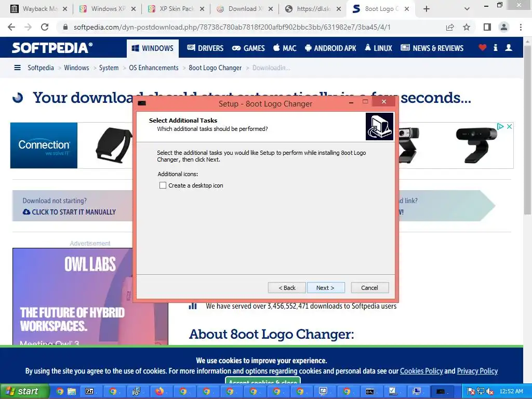Open the ANDROID APK section
The image size is (532, 399).
(x=330, y=48)
